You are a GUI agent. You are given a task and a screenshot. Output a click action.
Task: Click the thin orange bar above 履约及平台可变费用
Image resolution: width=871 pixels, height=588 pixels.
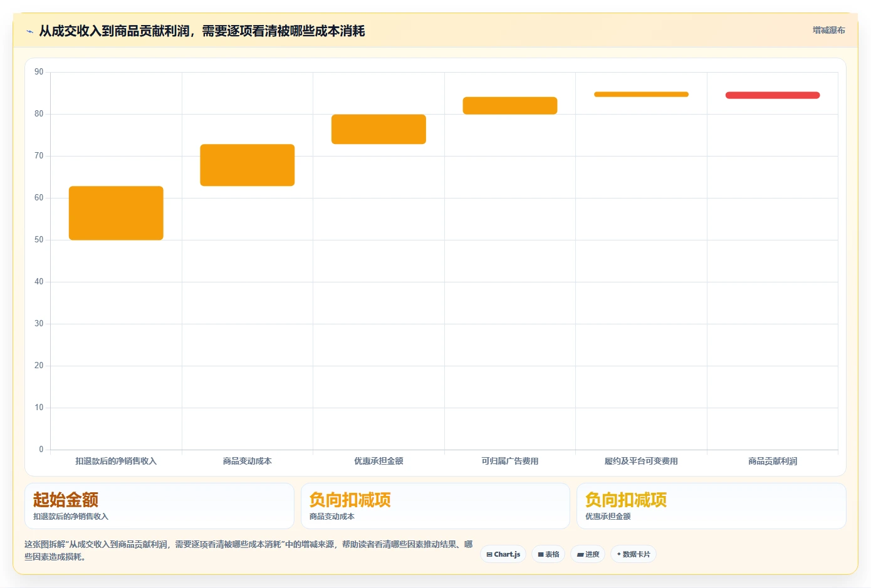641,95
